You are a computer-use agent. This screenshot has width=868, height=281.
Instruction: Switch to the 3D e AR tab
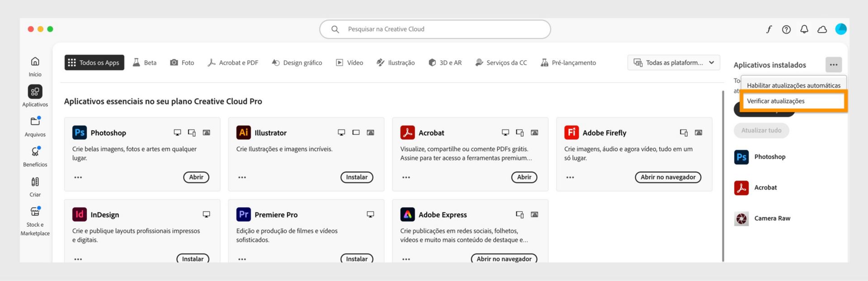(445, 62)
